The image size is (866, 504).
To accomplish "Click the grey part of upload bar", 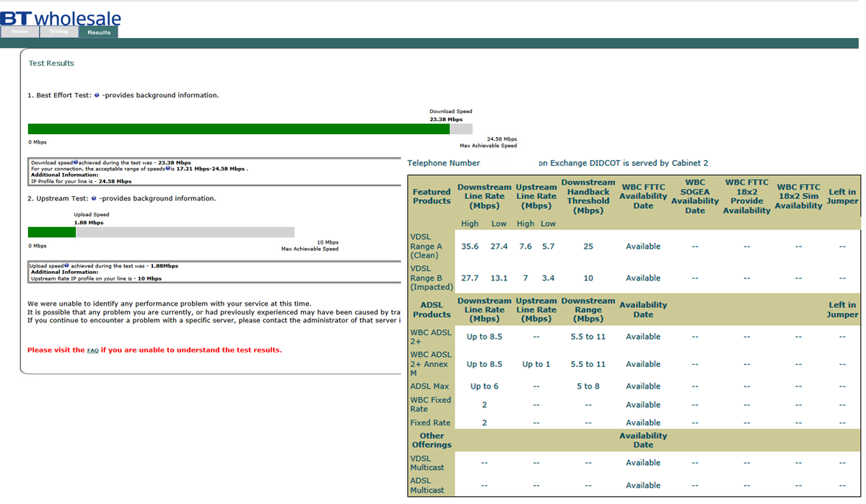I will point(185,232).
